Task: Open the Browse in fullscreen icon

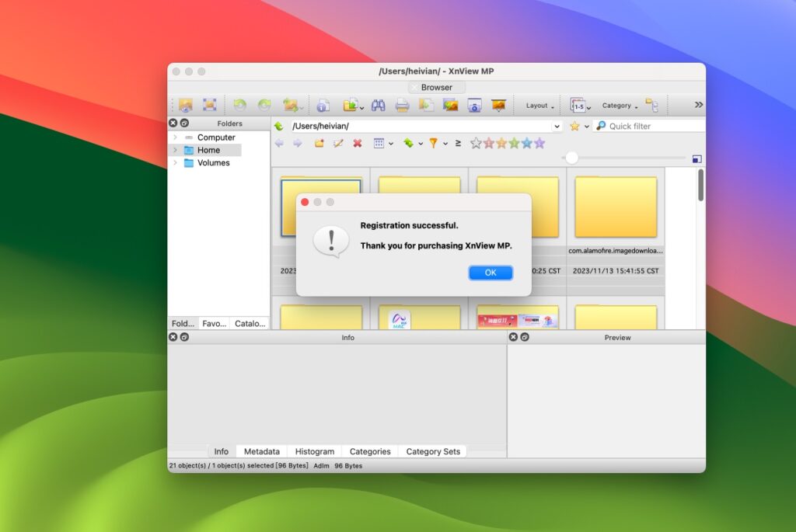Action: tap(209, 104)
